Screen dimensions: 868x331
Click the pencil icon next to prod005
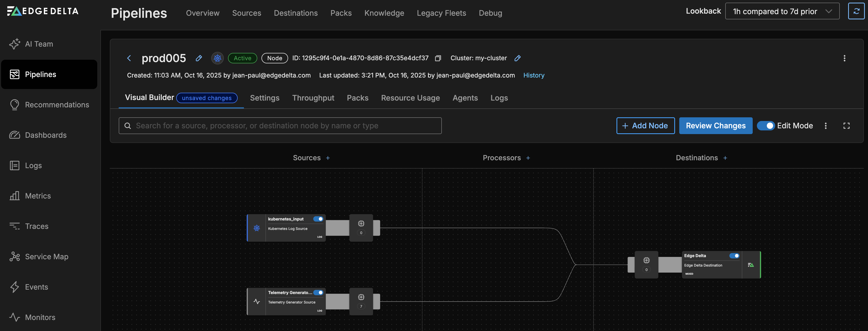click(x=199, y=58)
